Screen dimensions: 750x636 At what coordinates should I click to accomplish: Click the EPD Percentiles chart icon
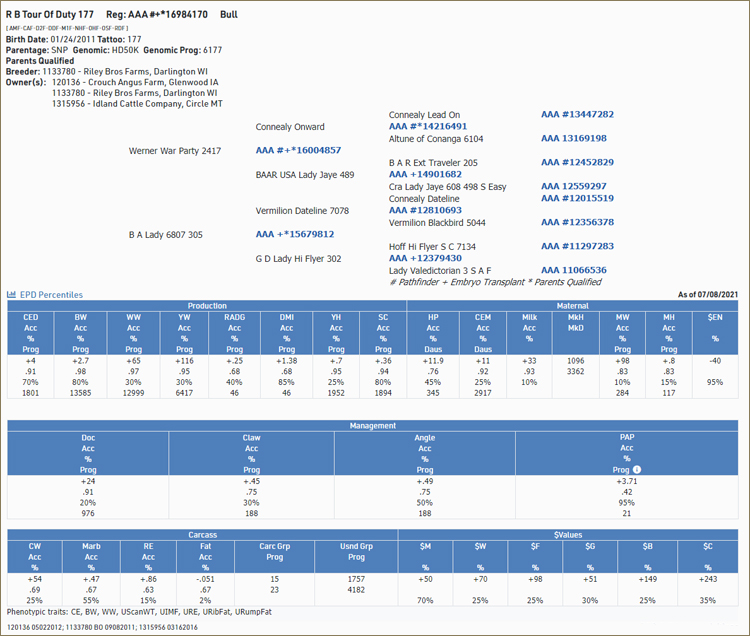[x=12, y=295]
